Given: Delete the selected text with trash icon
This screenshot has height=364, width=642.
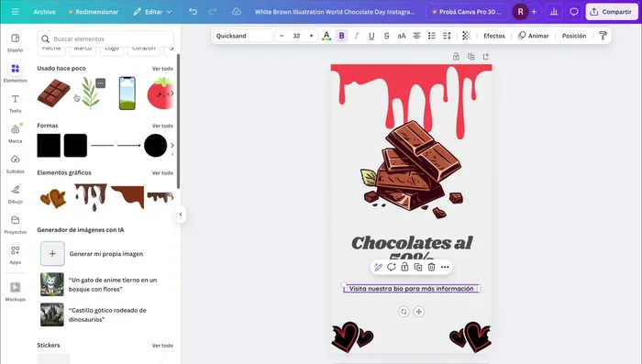Looking at the screenshot, I should click(431, 267).
